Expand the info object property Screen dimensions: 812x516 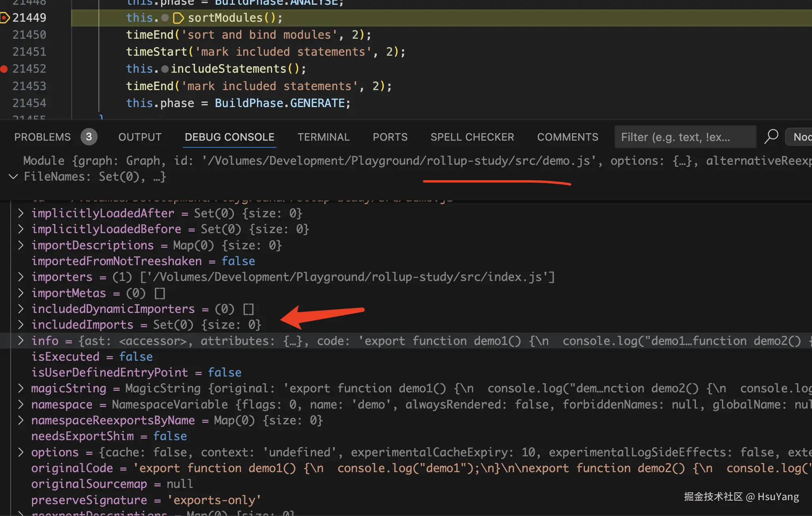[21, 341]
